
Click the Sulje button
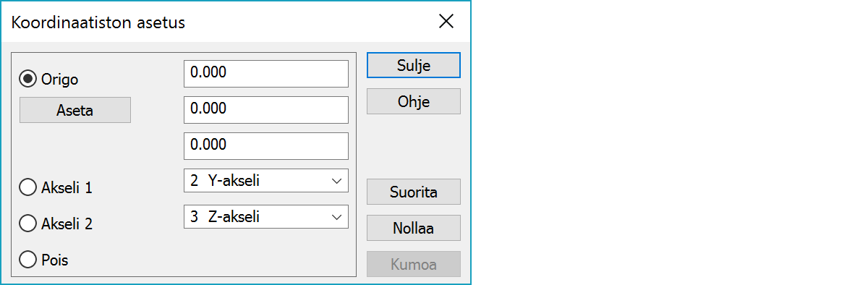pyautogui.click(x=414, y=65)
